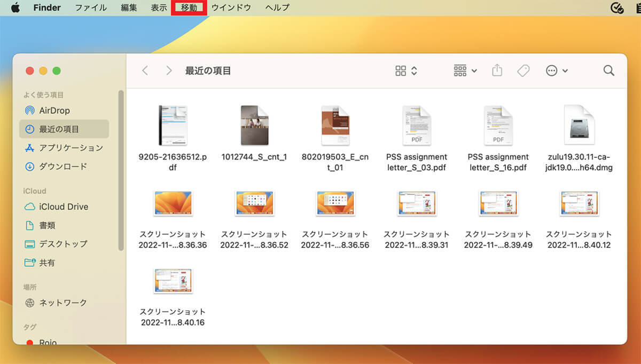Select ネットワーク in the sidebar
This screenshot has height=364, width=641.
(x=64, y=303)
